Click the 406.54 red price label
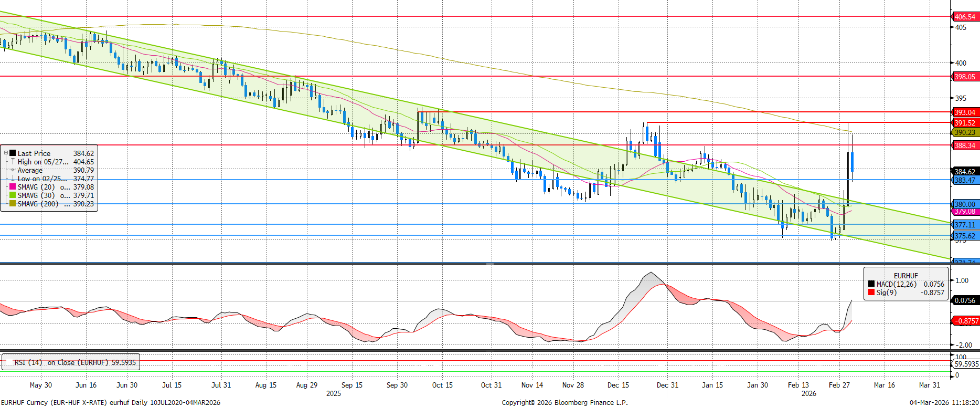Viewport: 980px width, 407px height. (965, 17)
